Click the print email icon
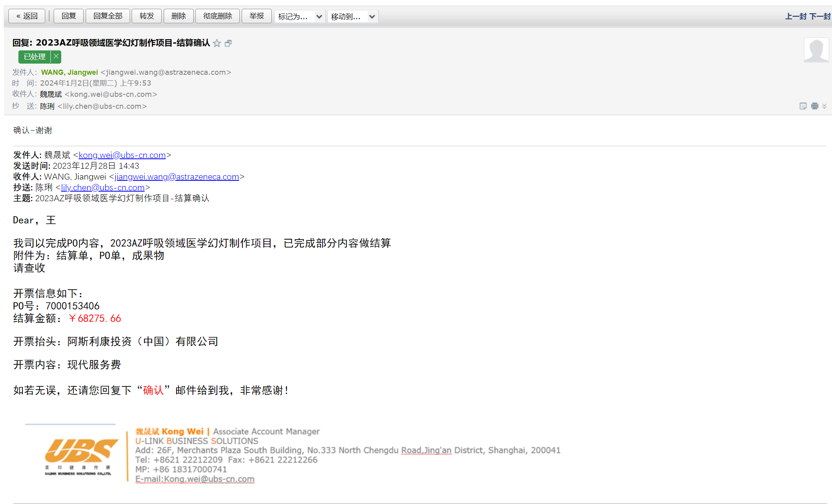Image resolution: width=832 pixels, height=504 pixels. [814, 106]
